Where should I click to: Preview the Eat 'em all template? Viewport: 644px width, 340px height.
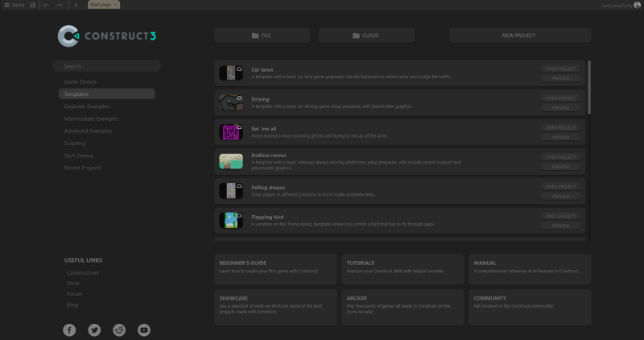tap(560, 137)
